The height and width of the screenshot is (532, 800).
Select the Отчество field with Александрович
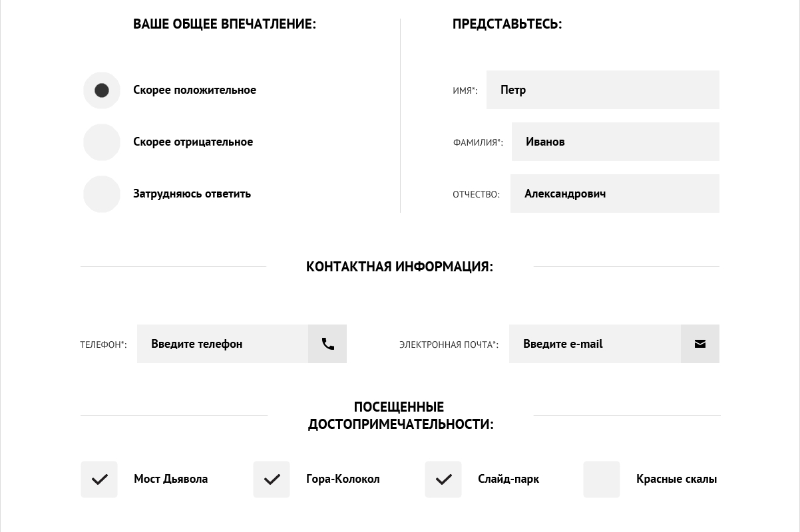tap(615, 194)
